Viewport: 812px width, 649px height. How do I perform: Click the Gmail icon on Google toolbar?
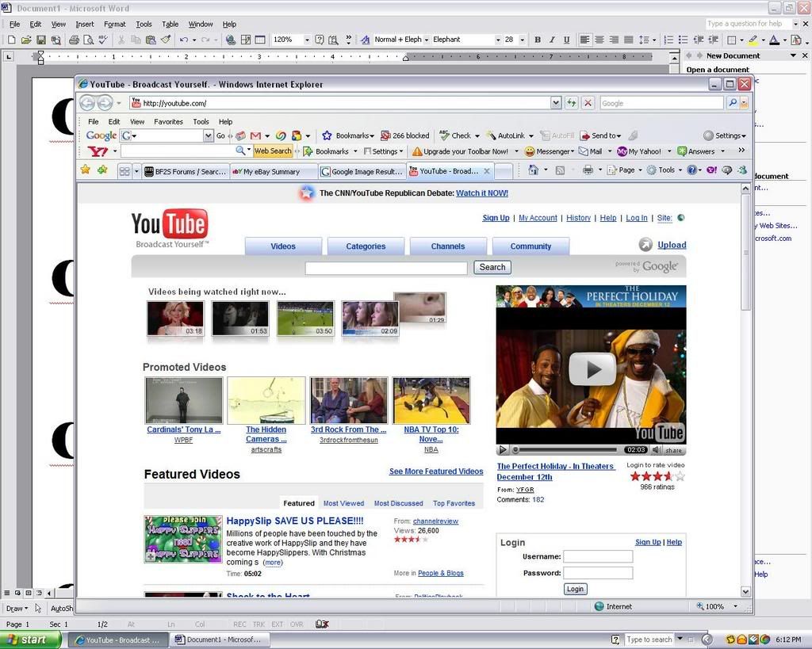(x=255, y=136)
